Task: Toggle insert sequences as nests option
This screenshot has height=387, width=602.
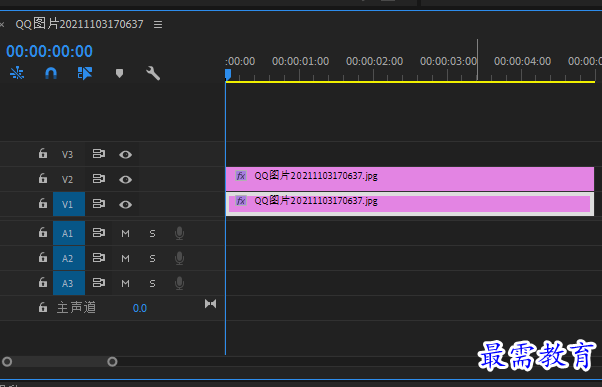Action: tap(17, 73)
